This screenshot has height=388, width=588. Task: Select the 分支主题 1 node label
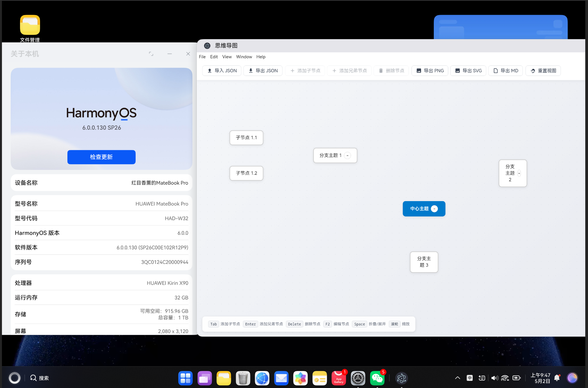330,155
